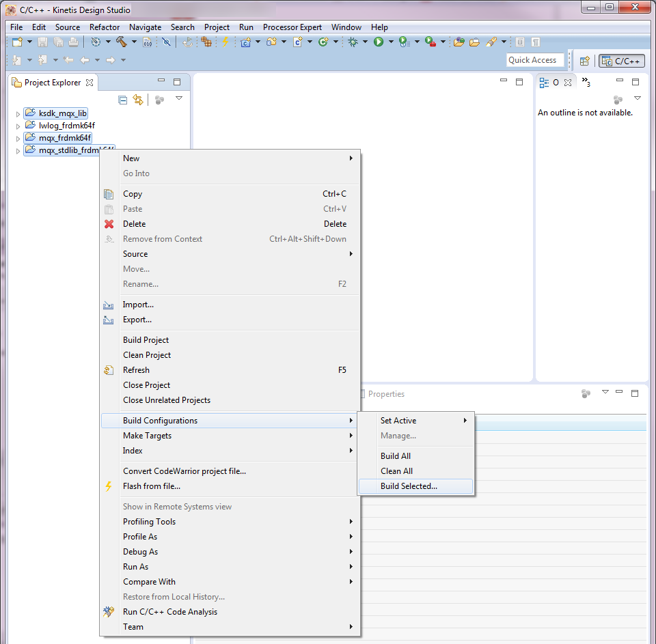Choose Convert CodeWarrior project file...
The width and height of the screenshot is (656, 644).
(230, 471)
